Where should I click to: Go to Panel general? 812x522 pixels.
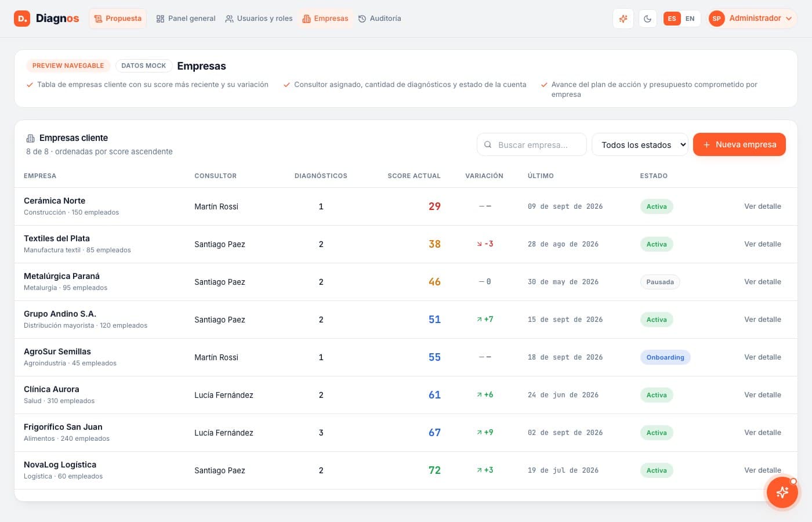186,19
